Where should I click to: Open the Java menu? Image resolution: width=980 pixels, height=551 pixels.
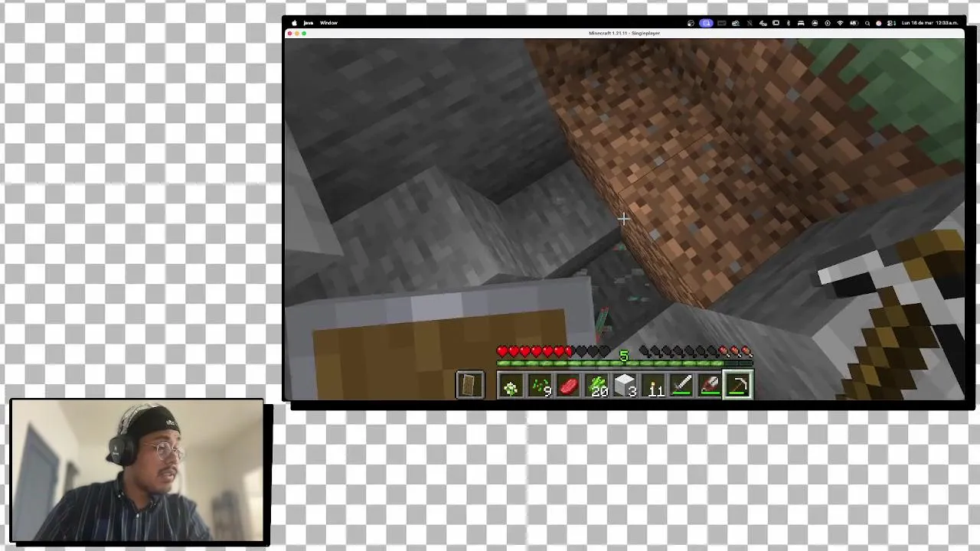click(x=309, y=23)
